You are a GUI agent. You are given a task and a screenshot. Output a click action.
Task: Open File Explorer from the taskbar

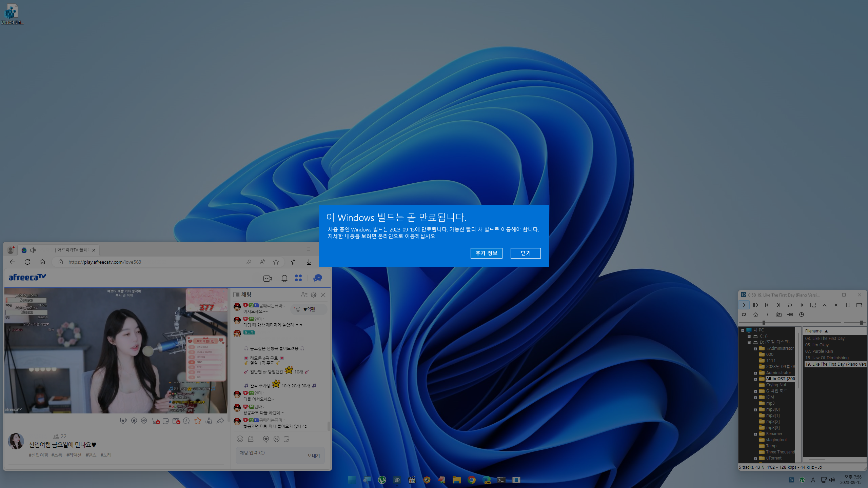pyautogui.click(x=456, y=480)
